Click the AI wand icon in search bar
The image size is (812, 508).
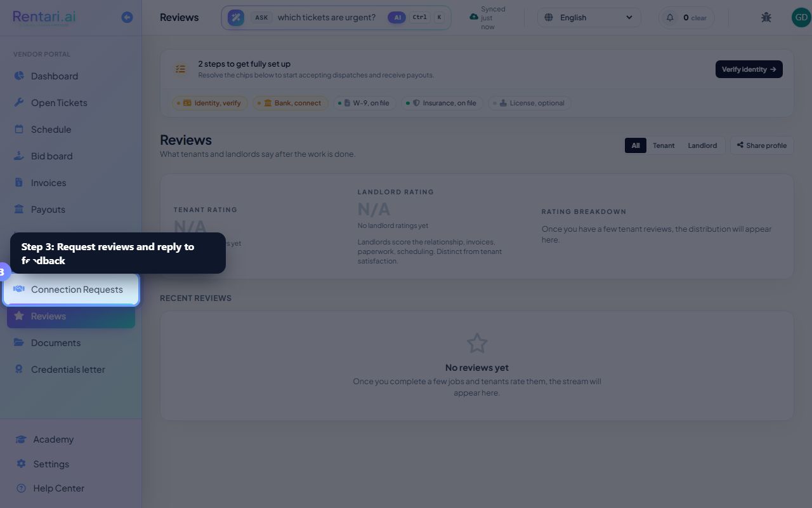pyautogui.click(x=236, y=18)
